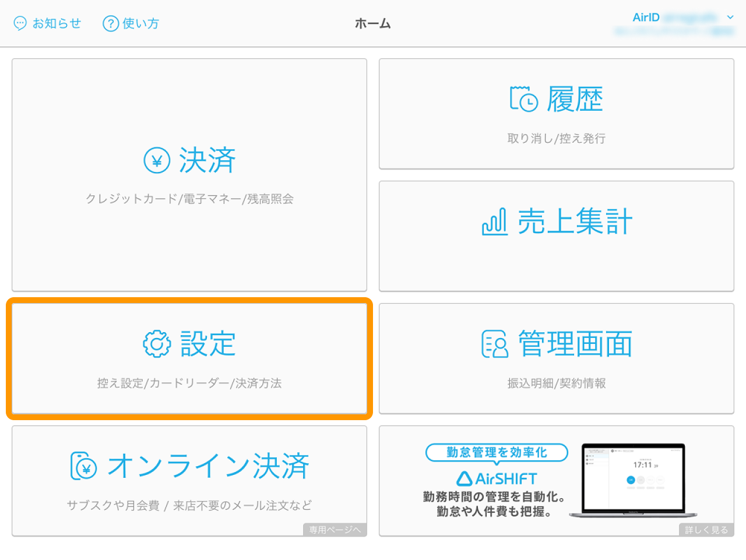Open the お知らせ text link
The width and height of the screenshot is (746, 560).
pos(57,23)
